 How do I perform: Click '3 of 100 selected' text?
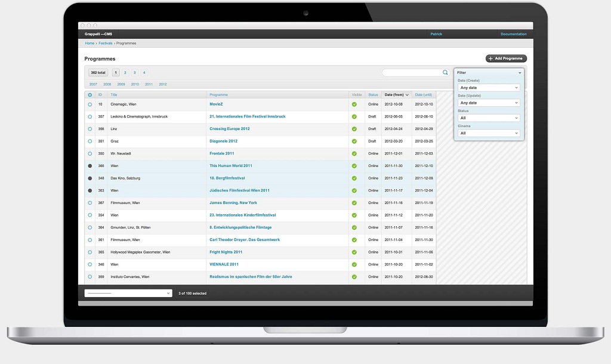[193, 294]
